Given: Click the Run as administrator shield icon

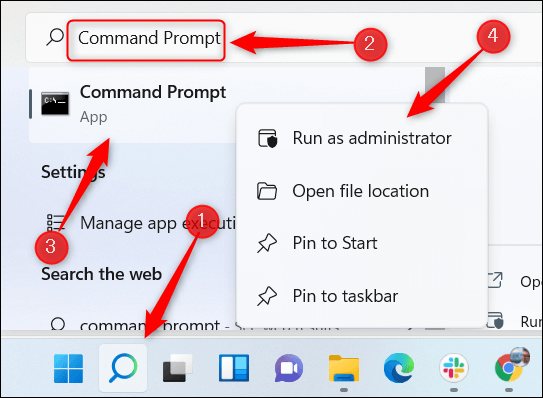Looking at the screenshot, I should coord(267,138).
